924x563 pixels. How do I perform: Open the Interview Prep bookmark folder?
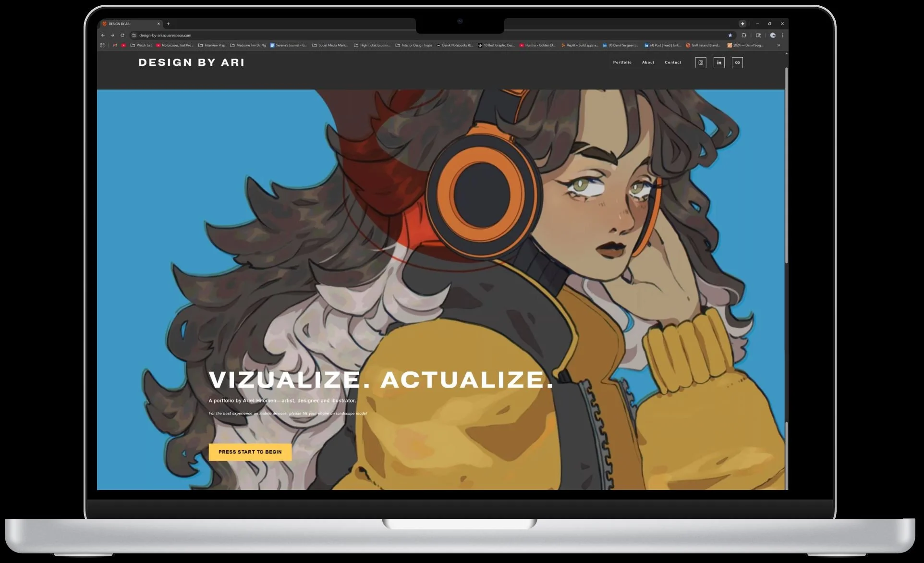pyautogui.click(x=212, y=45)
